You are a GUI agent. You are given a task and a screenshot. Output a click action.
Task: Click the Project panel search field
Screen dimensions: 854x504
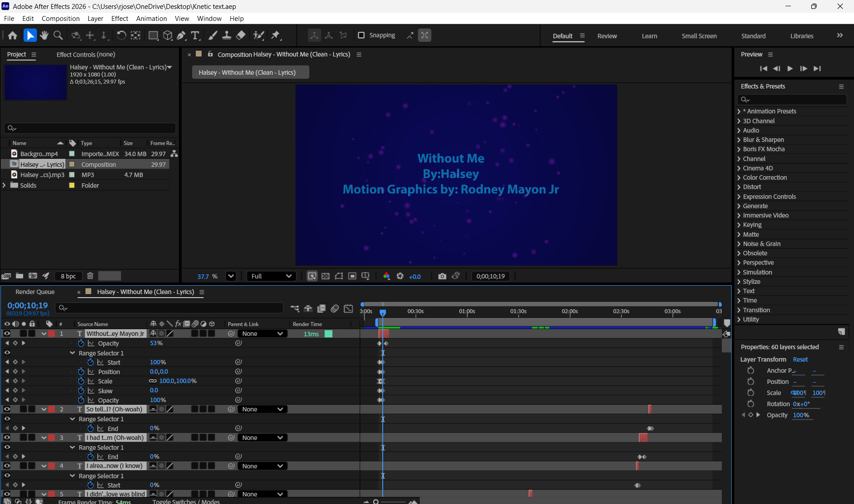click(90, 128)
